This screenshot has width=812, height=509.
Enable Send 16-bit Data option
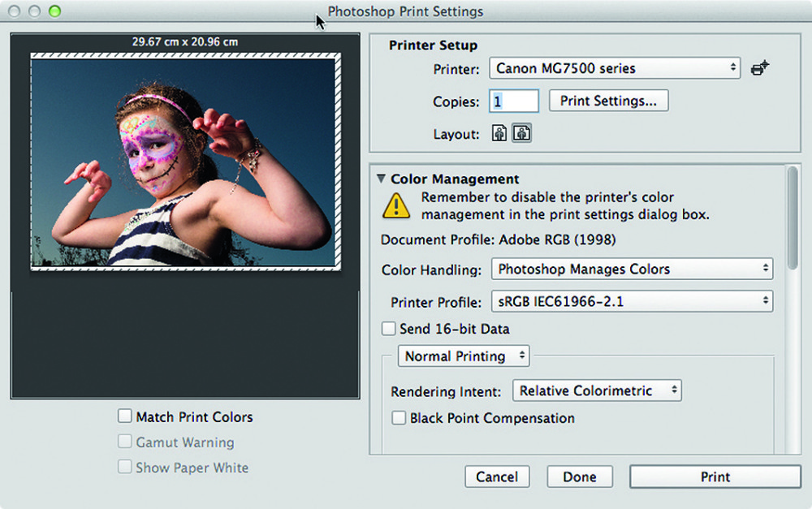coord(388,329)
